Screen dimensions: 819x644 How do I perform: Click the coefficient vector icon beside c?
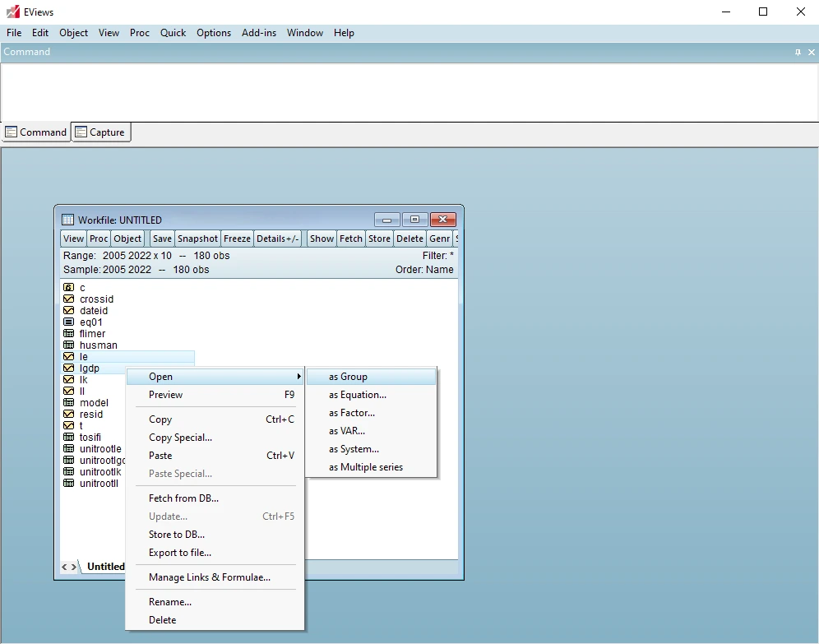pyautogui.click(x=69, y=288)
